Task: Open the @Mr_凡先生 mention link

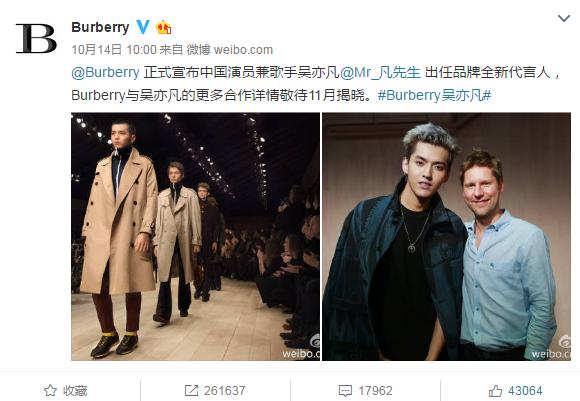Action: coord(380,73)
